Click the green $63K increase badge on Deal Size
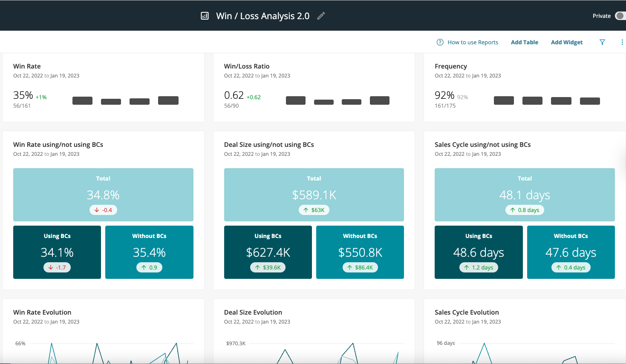The width and height of the screenshot is (626, 364). coord(314,210)
